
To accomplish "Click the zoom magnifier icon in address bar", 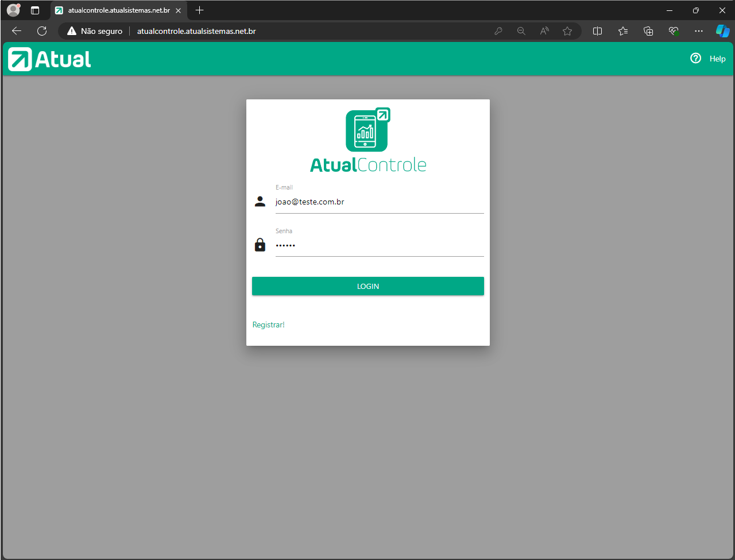I will point(521,31).
